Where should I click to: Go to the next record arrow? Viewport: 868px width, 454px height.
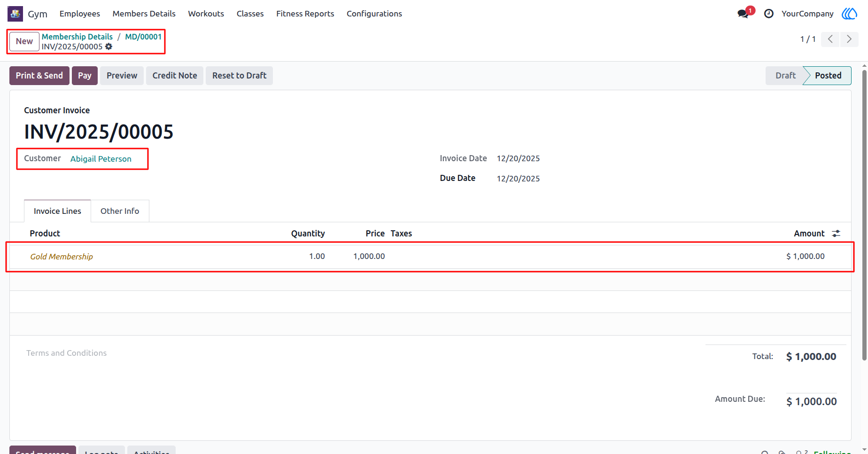849,39
